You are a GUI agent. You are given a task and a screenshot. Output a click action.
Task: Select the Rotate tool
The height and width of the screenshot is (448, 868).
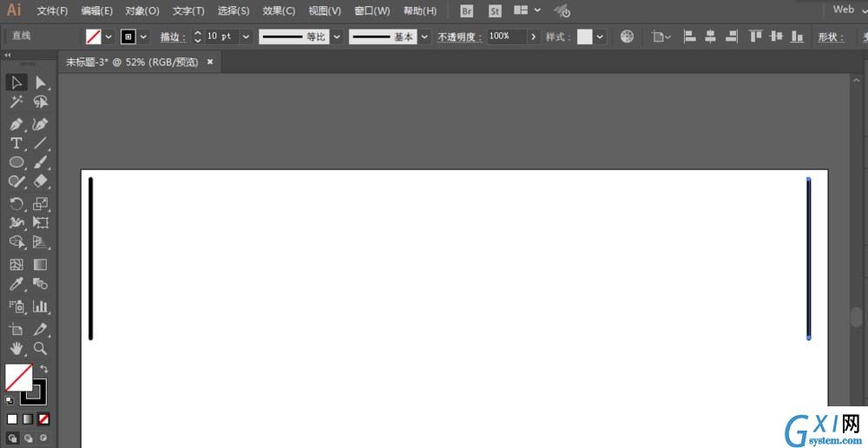point(16,204)
